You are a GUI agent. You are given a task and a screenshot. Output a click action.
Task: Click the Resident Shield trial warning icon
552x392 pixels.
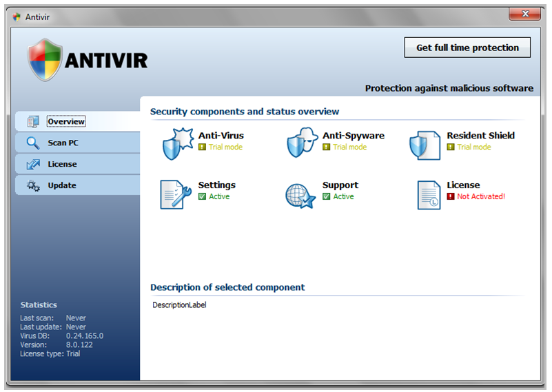point(451,147)
